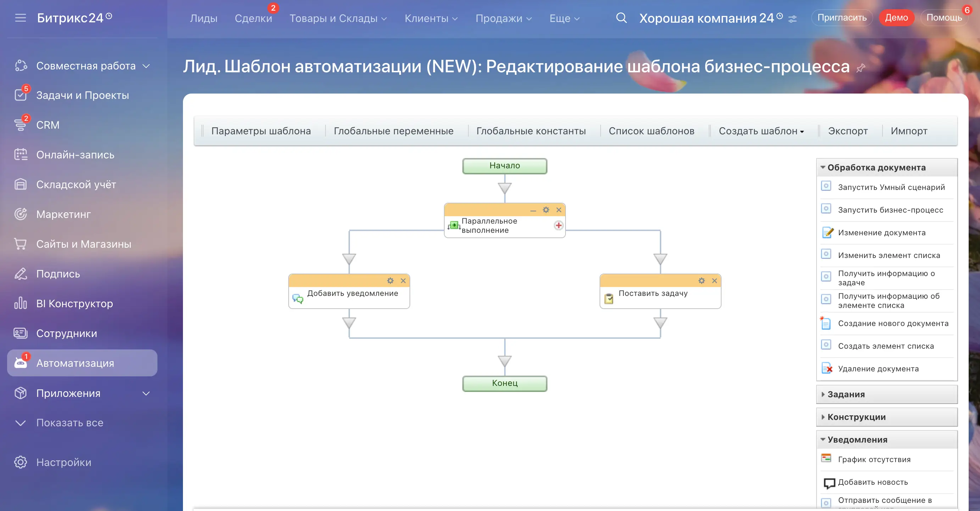980x511 pixels.
Task: Click the red Демо button
Action: pyautogui.click(x=896, y=17)
